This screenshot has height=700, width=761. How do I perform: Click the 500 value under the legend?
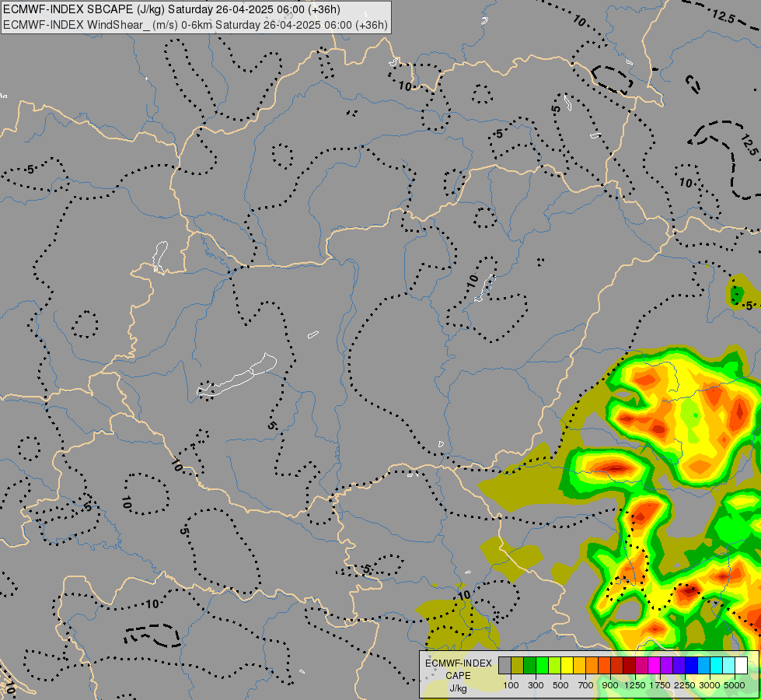[x=560, y=685]
